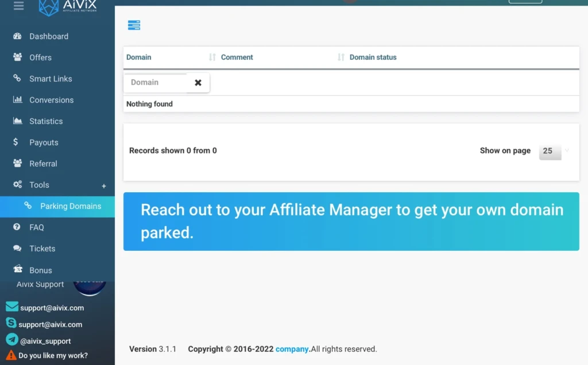Click the email envelope support icon
The width and height of the screenshot is (588, 365).
click(x=11, y=306)
